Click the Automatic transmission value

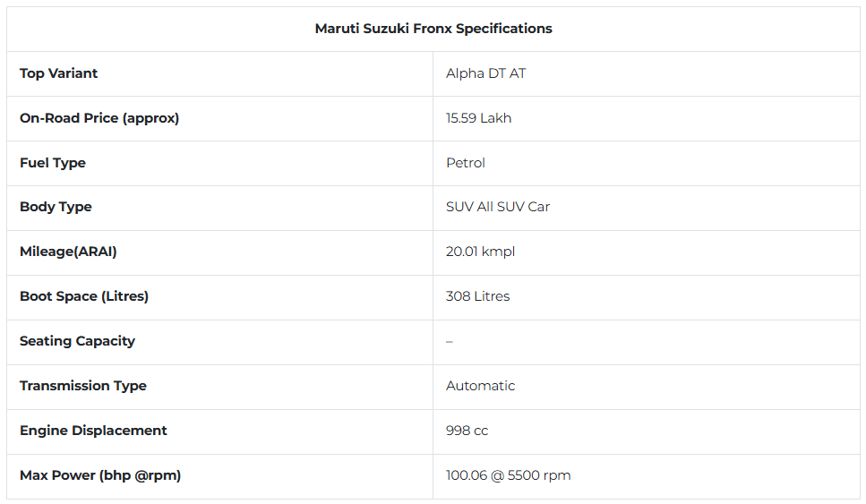480,386
